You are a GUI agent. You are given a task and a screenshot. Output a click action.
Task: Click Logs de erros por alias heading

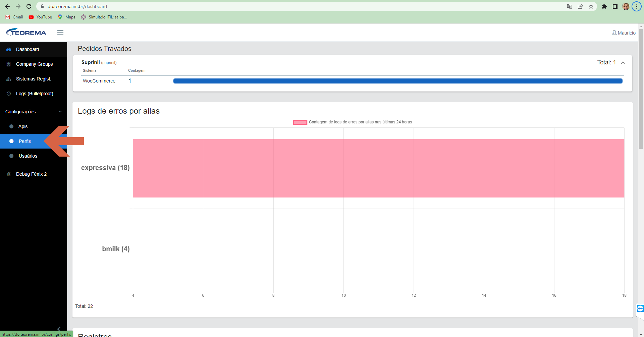[119, 111]
